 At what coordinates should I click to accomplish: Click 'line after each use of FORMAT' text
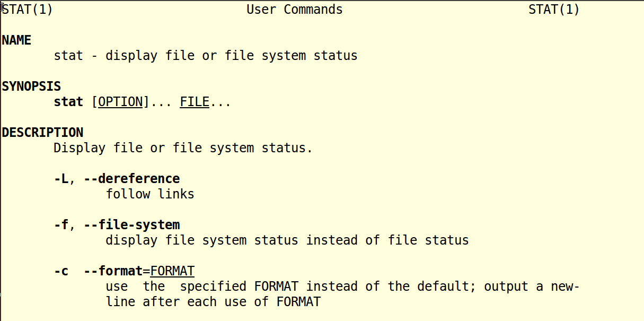(213, 302)
